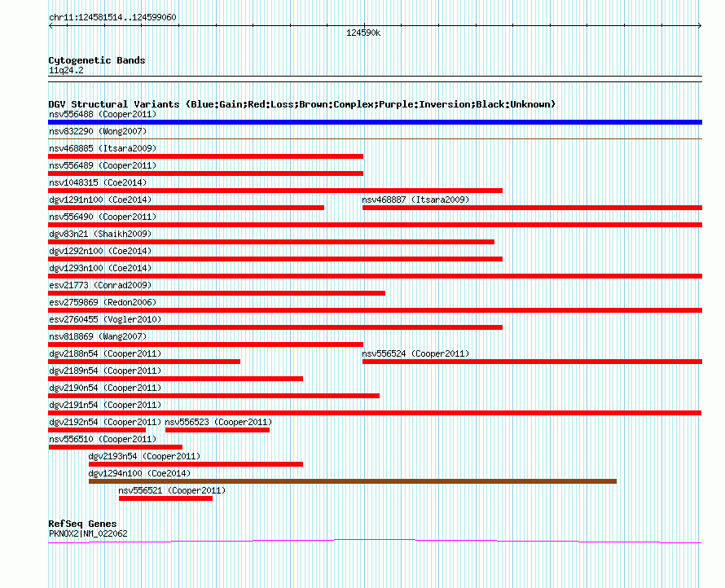Click dgv1293n100 (Coe2014) label
Viewport: 725px width, 588px height.
100,268
